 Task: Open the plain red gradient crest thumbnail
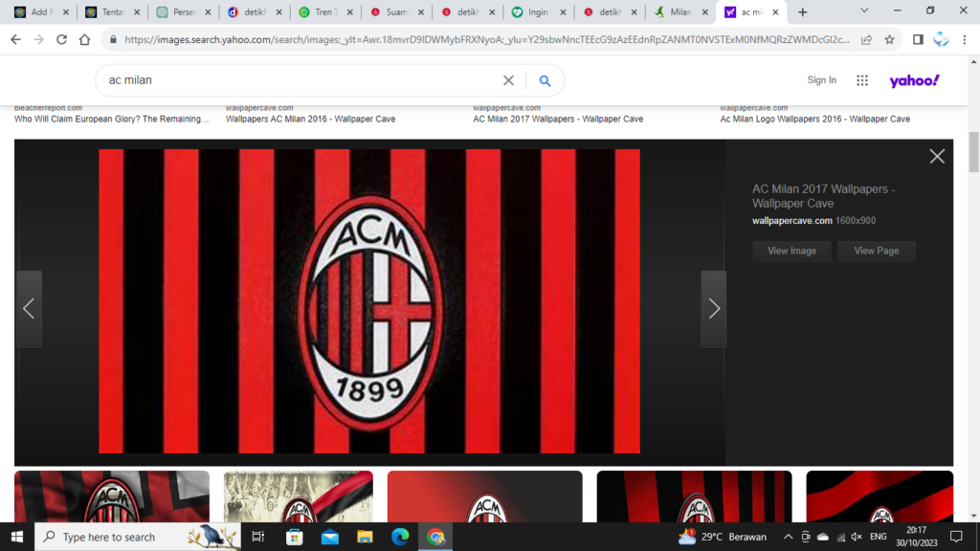[x=485, y=496]
